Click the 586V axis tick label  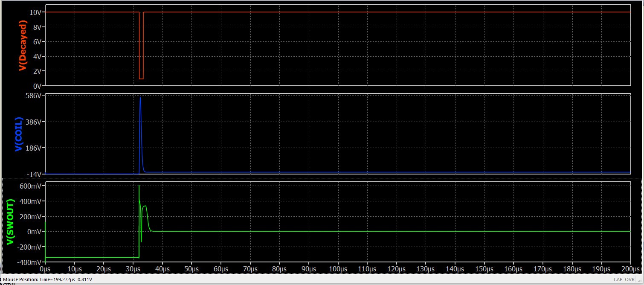[x=33, y=96]
